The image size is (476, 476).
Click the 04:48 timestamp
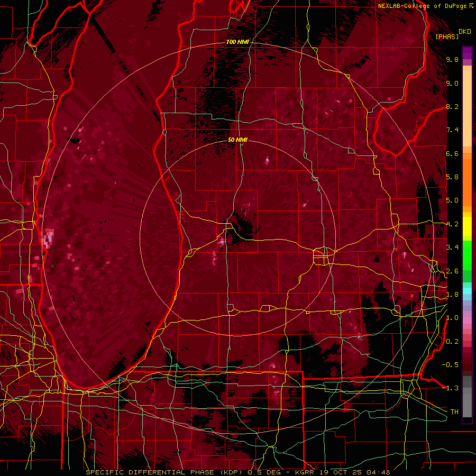tap(378, 472)
